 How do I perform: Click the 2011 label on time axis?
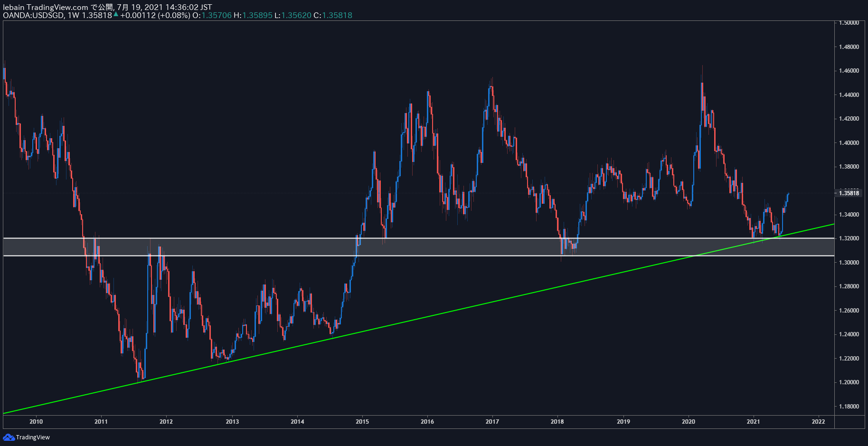click(x=101, y=422)
